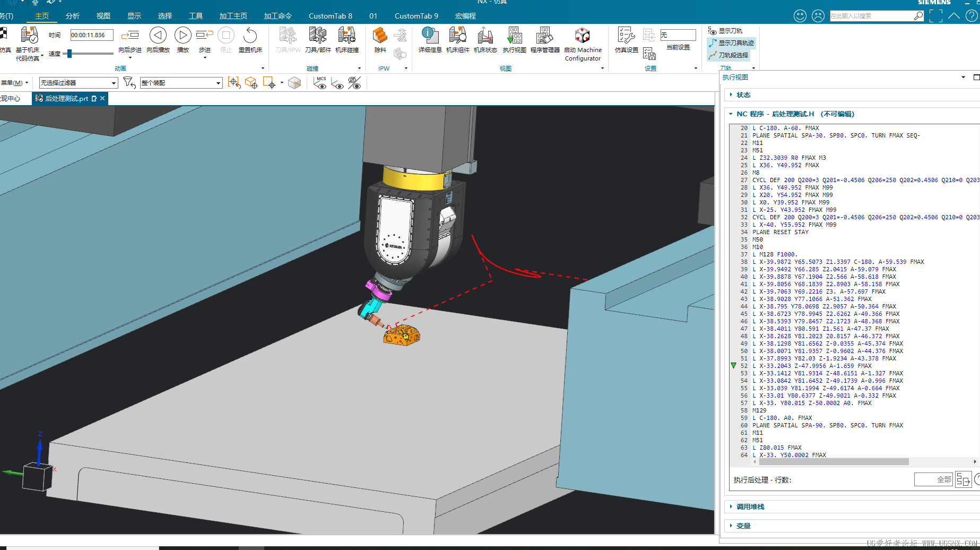Open the 加工命令 ribbon tab
Viewport: 980px width, 550px height.
coord(278,16)
